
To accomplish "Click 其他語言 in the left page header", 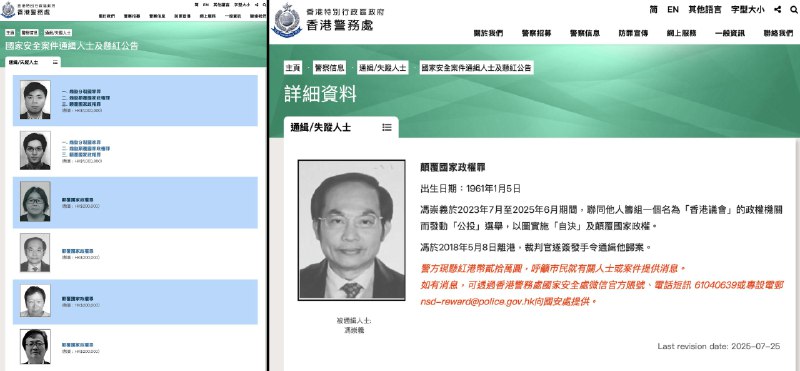I will (x=220, y=4).
